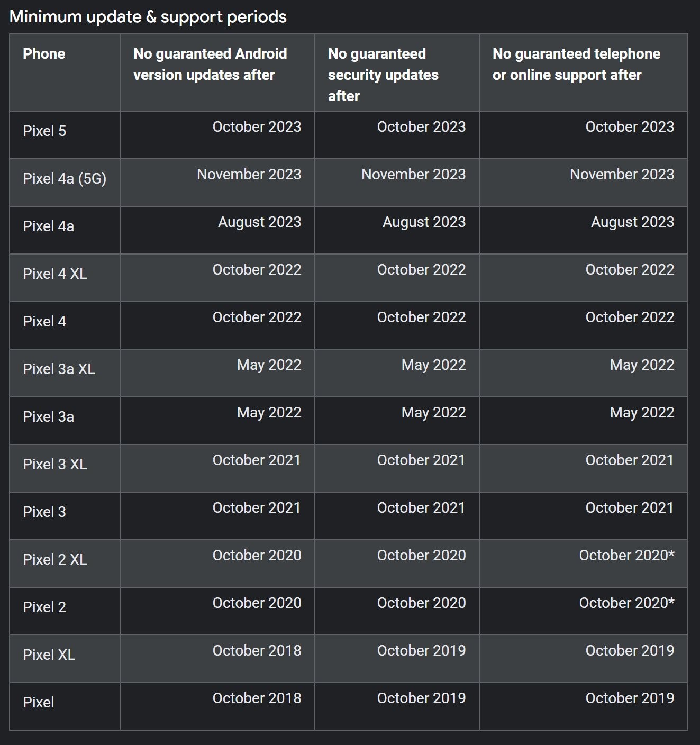Image resolution: width=700 pixels, height=745 pixels.
Task: Select the Pixel 2 support date with asterisk
Action: [x=626, y=603]
